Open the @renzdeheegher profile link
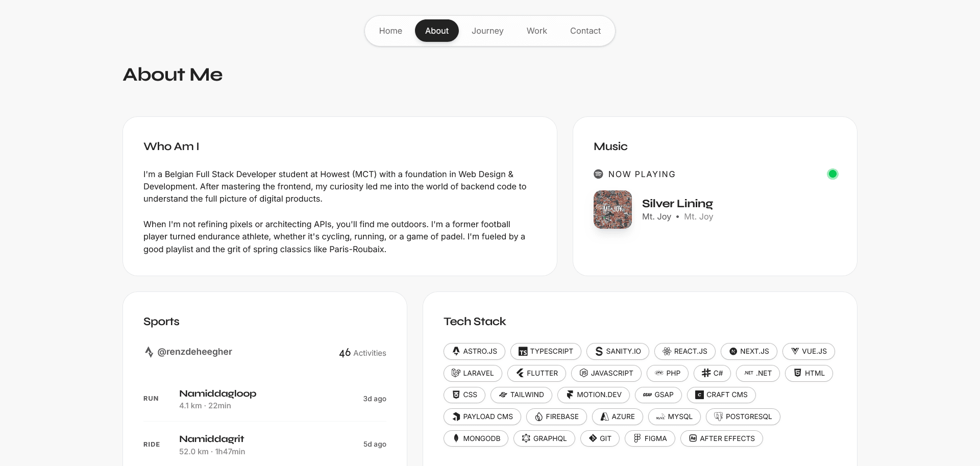The width and height of the screenshot is (980, 466). point(194,352)
